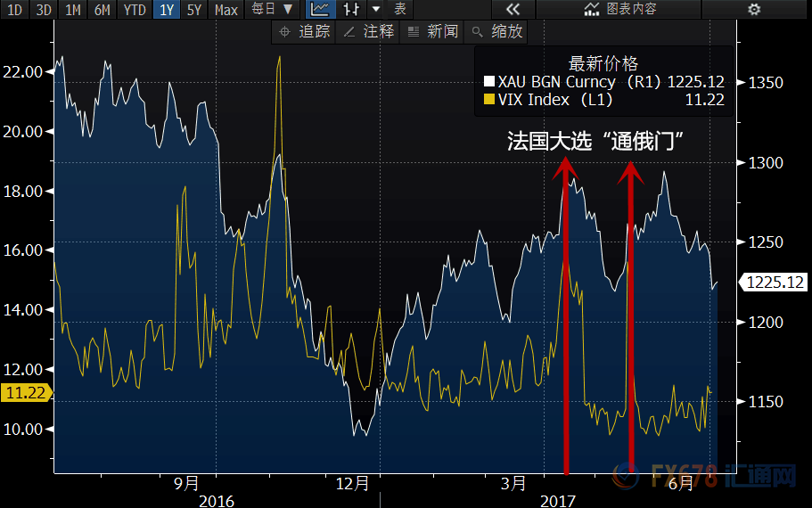Open the 每日 frequency dropdown
812x508 pixels.
(273, 9)
